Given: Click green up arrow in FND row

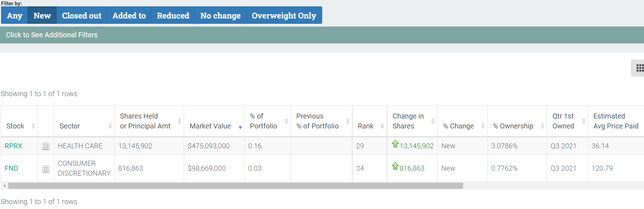Looking at the screenshot, I should click(395, 166).
